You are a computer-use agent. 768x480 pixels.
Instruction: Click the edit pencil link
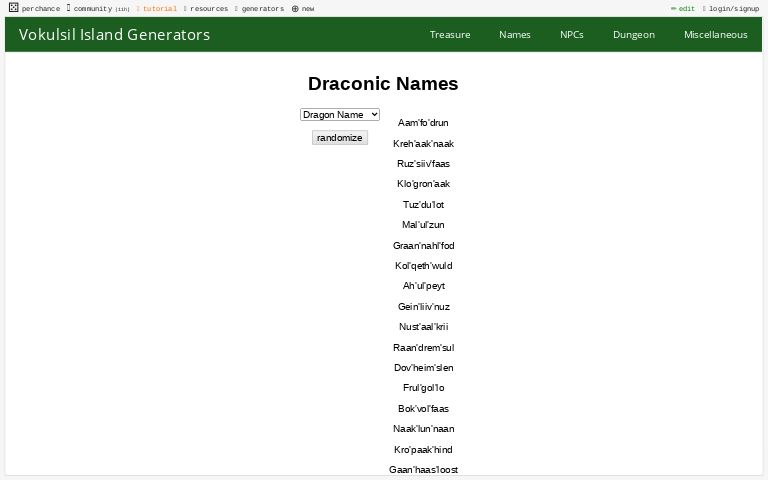click(683, 8)
